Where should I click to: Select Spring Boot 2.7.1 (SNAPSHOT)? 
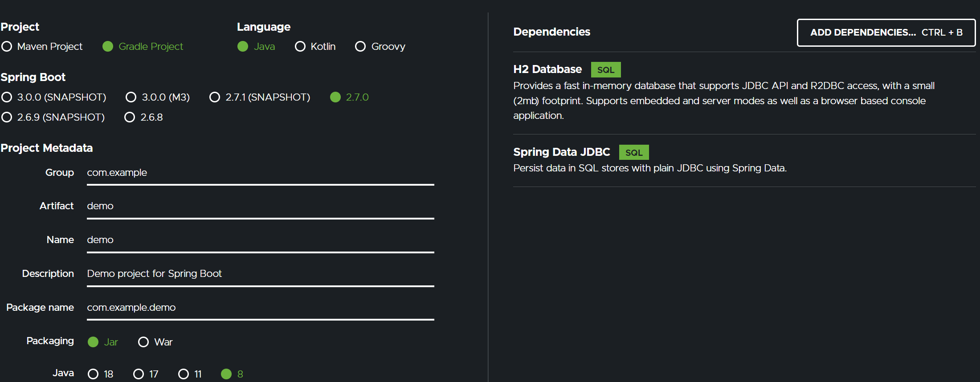tap(260, 97)
